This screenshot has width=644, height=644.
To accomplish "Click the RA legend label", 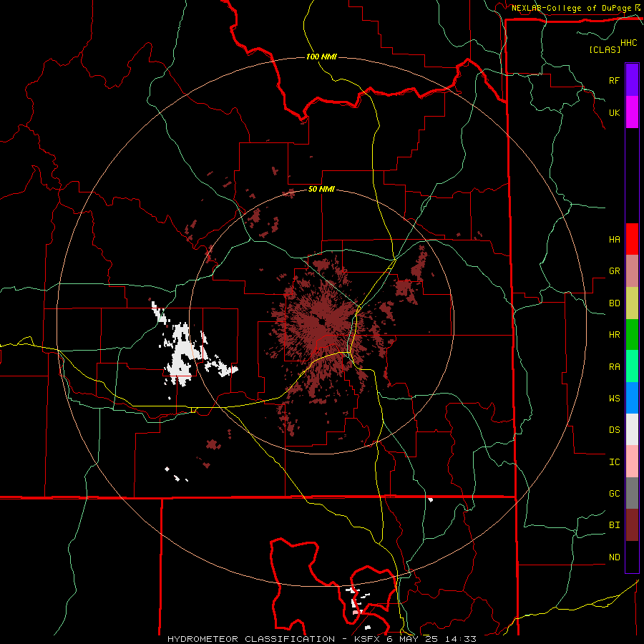I will (614, 367).
